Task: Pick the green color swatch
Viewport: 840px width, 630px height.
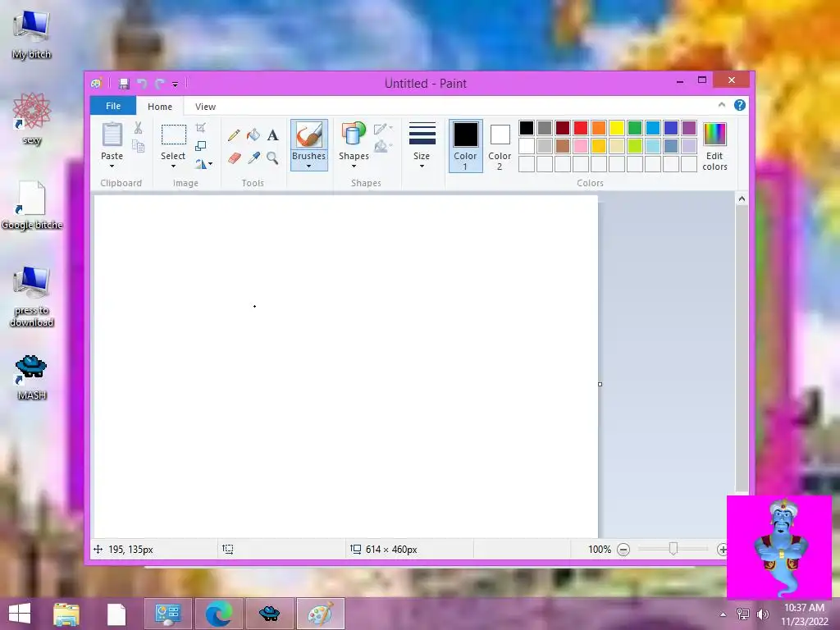Action: tap(635, 128)
